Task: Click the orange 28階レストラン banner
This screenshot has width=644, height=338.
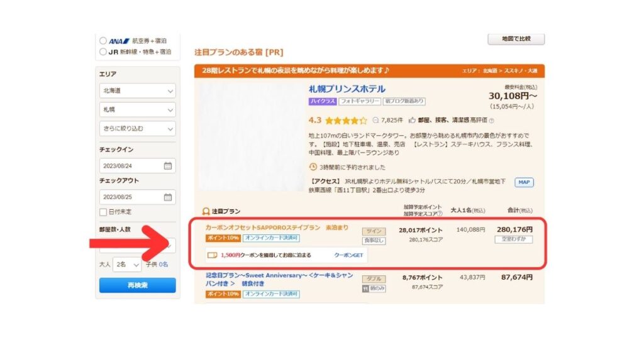Action: [369, 70]
